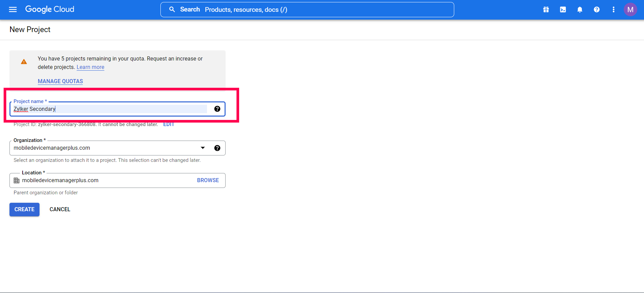This screenshot has height=293, width=644.
Task: Click the quota warning triangle icon
Action: click(24, 62)
